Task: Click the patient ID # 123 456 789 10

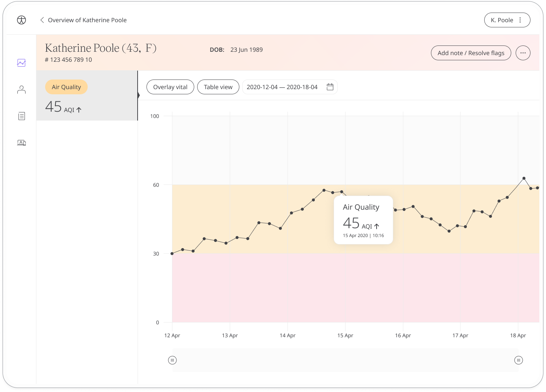Action: [x=68, y=60]
